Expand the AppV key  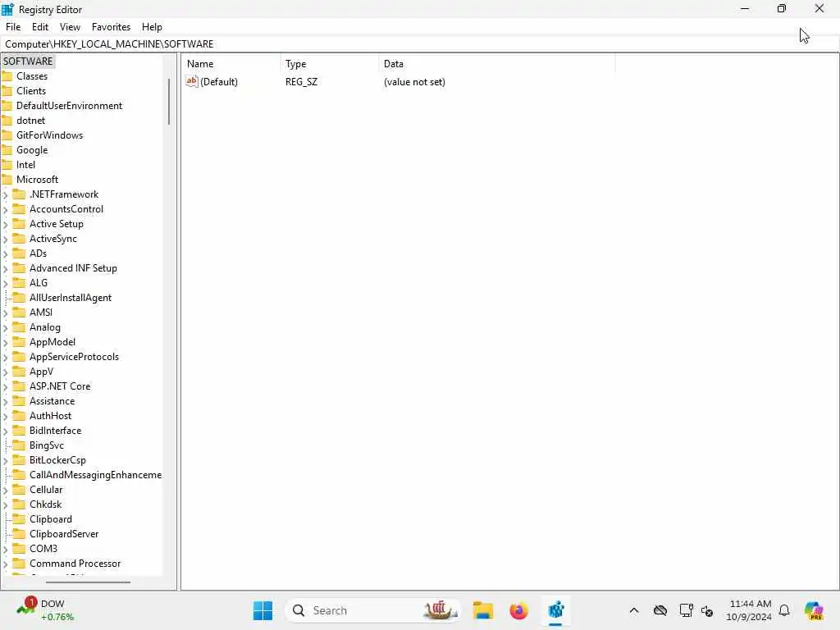pyautogui.click(x=6, y=372)
